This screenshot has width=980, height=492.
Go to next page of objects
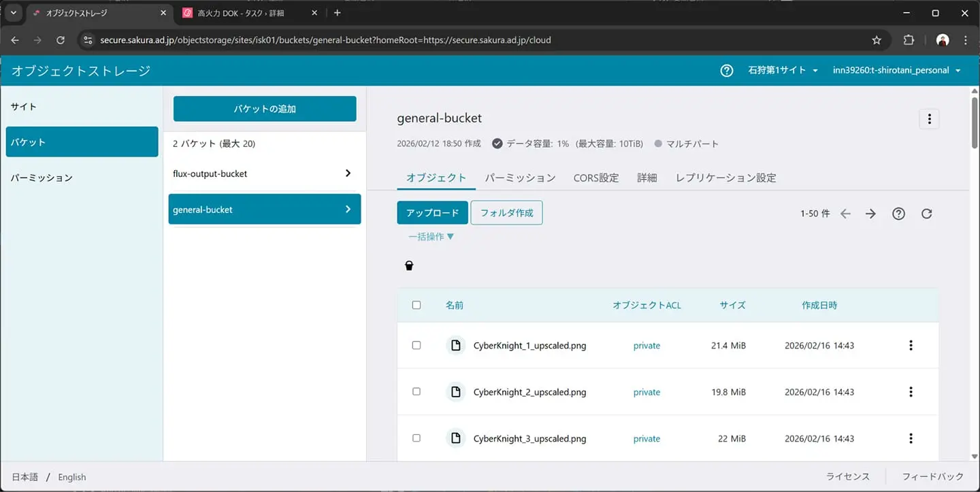coord(870,214)
